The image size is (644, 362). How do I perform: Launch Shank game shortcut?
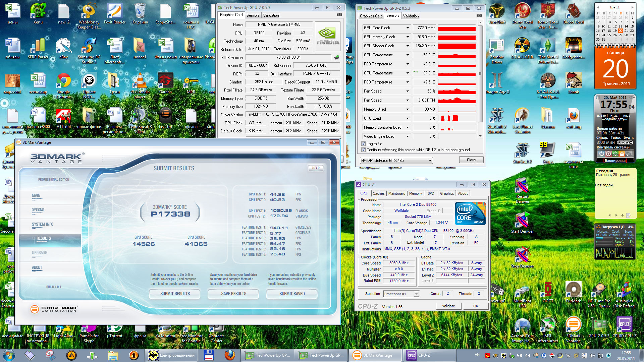(x=574, y=83)
